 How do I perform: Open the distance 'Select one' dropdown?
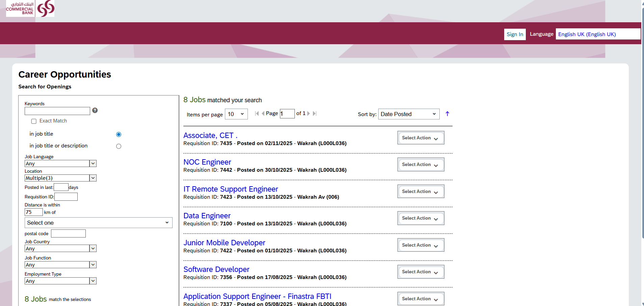[x=98, y=223]
